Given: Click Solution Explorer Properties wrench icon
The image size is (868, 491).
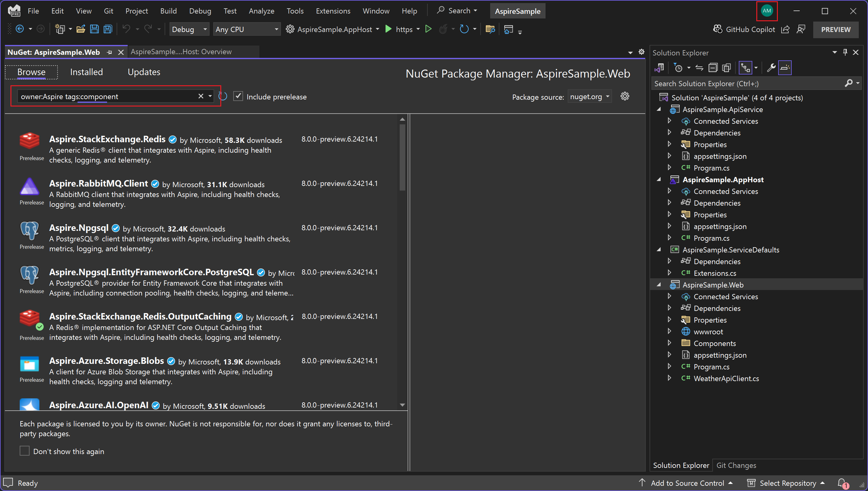Looking at the screenshot, I should pyautogui.click(x=771, y=68).
